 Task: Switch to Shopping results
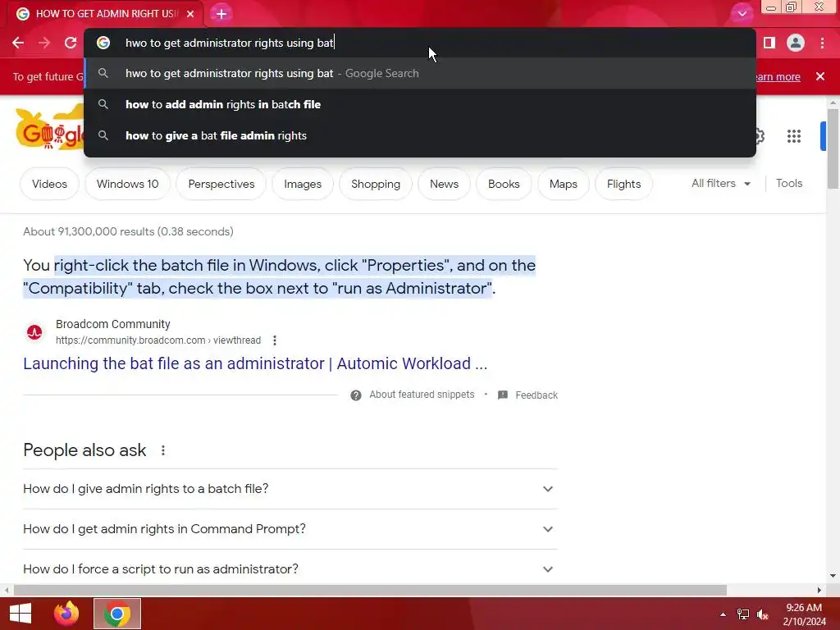376,184
